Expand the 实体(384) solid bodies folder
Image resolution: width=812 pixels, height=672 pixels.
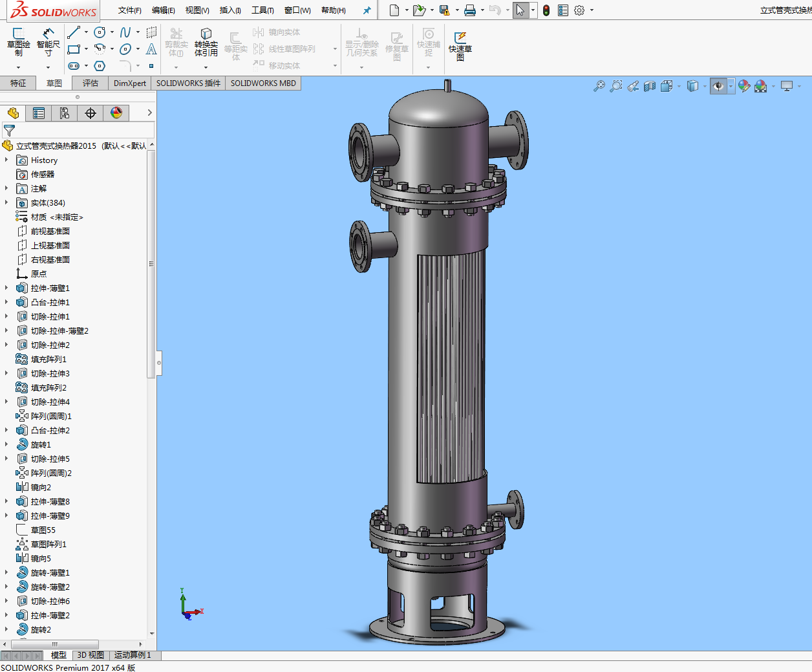tap(6, 203)
